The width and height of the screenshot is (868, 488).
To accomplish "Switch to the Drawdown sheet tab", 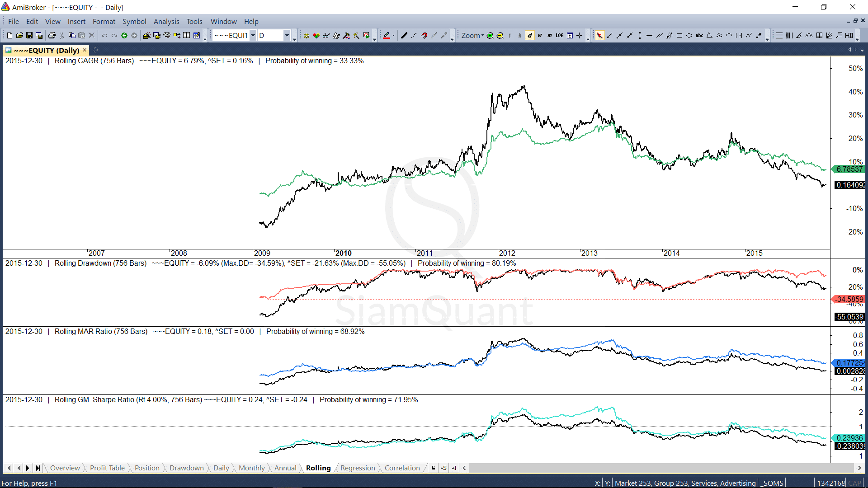I will (186, 468).
